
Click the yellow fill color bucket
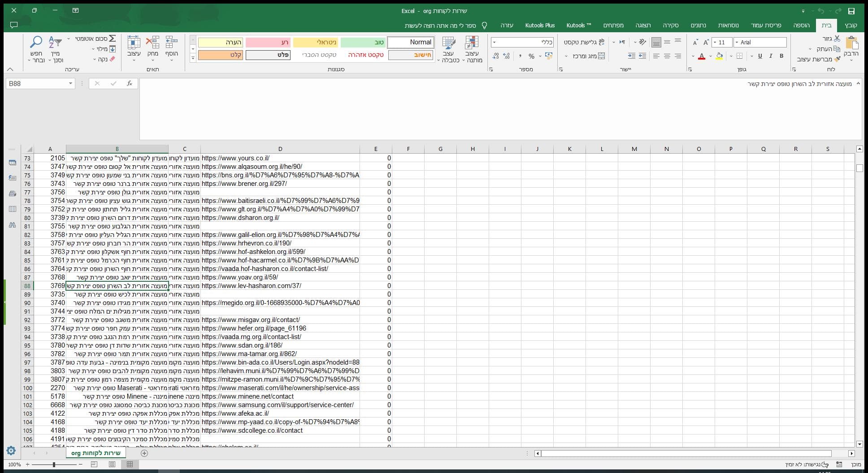719,56
